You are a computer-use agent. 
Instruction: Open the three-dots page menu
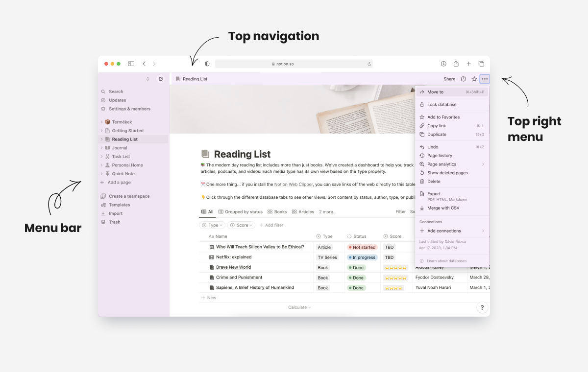pos(485,79)
